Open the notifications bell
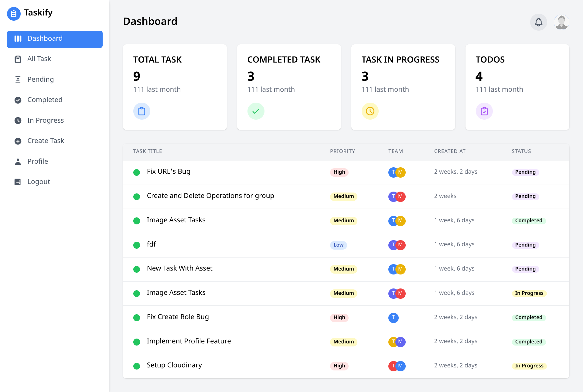 pyautogui.click(x=539, y=22)
